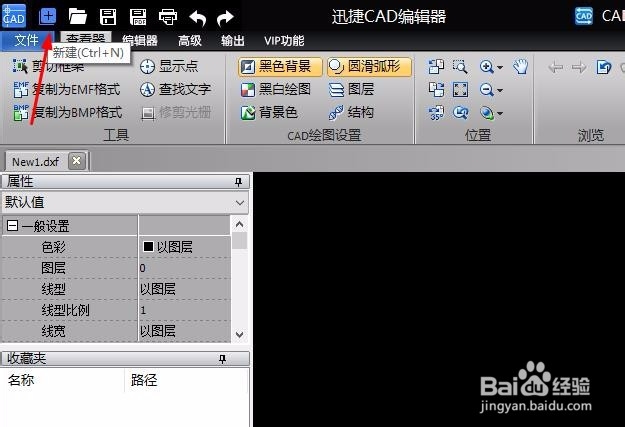Click the CAD app logo at top left
Image resolution: width=625 pixels, height=427 pixels.
(x=14, y=16)
